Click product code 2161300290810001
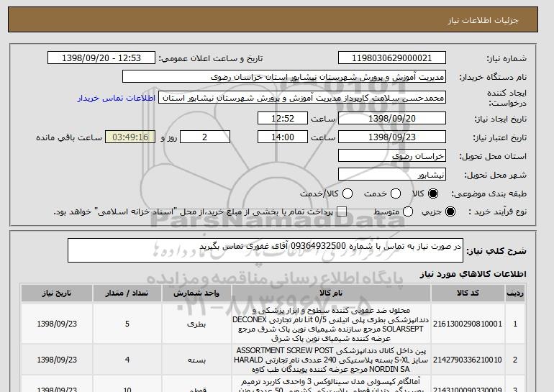This screenshot has height=392, width=554. (468, 324)
